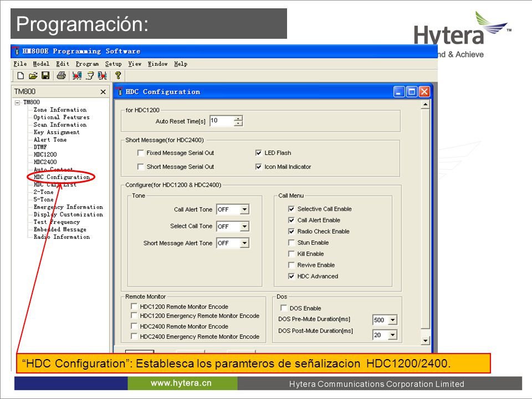Click the HDC Configuration scrollbar down arrow
The width and height of the screenshot is (532, 399).
[425, 341]
